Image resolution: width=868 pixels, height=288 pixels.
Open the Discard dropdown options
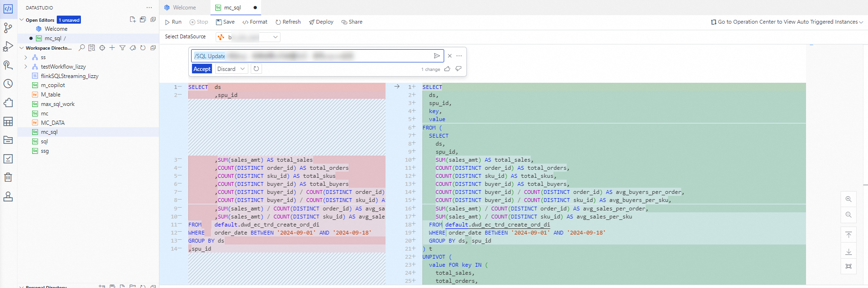pos(243,69)
